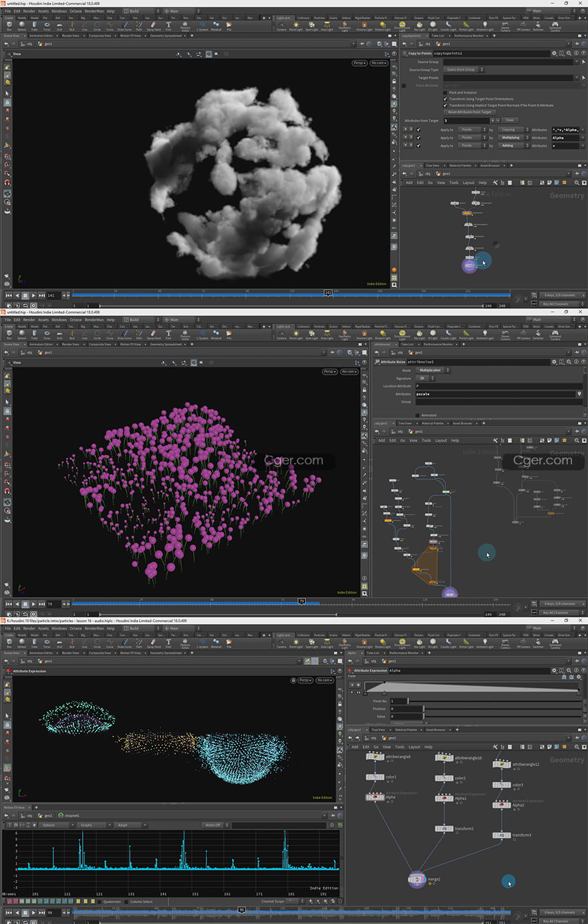
Task: Toggle Pack and Instance checkbox
Action: [x=446, y=92]
